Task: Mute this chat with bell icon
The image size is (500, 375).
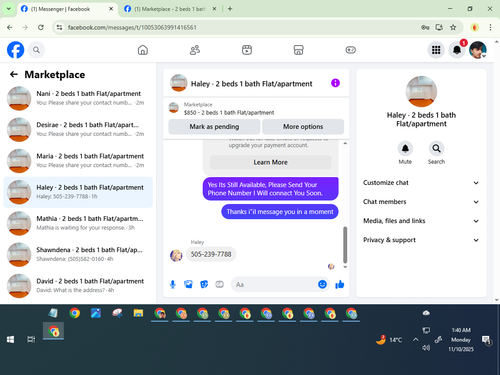Action: 405,148
